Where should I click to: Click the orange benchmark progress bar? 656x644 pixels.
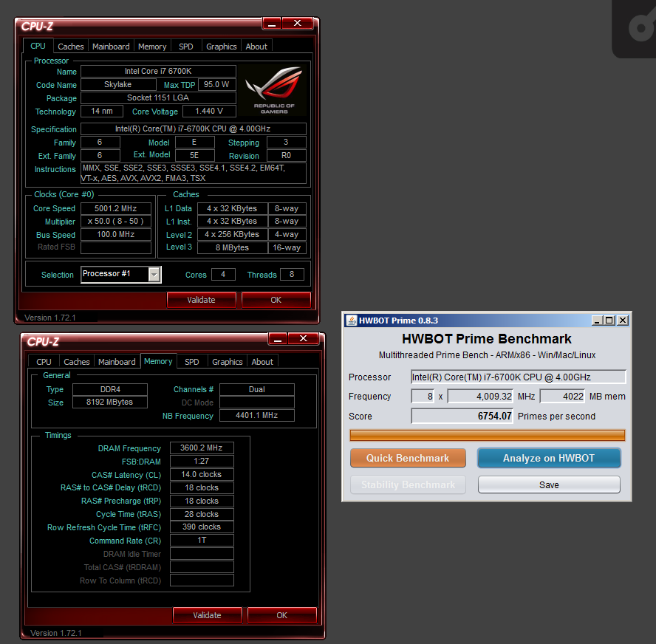[488, 435]
